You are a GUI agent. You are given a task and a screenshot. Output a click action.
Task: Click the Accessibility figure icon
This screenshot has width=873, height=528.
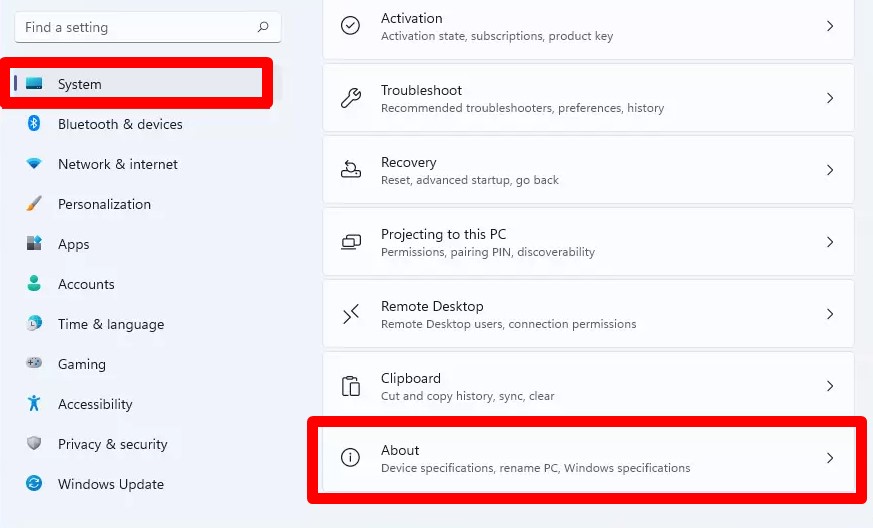[34, 403]
